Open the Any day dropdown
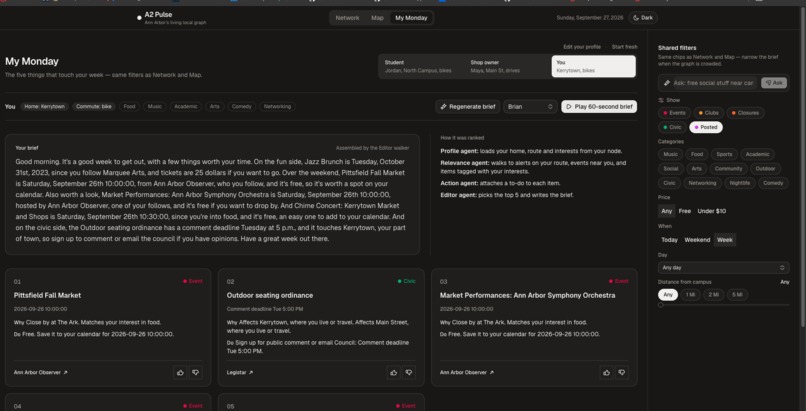Viewport: 806px width, 411px height. [x=723, y=268]
